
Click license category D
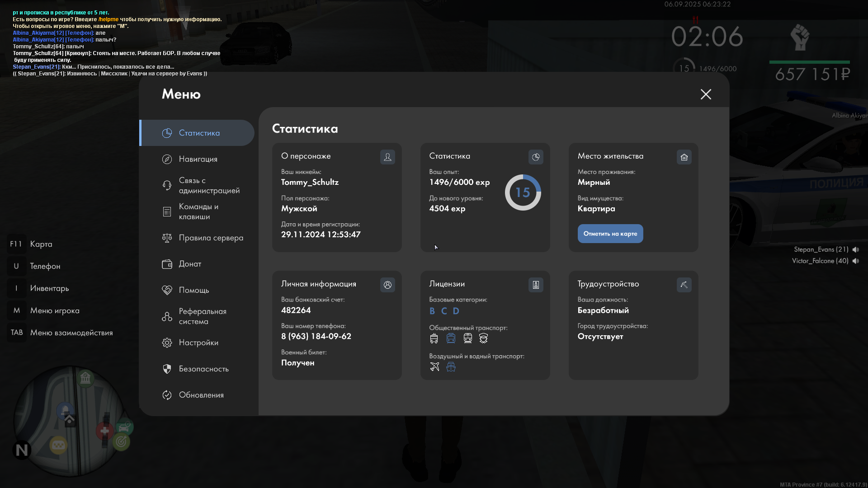[x=456, y=311]
